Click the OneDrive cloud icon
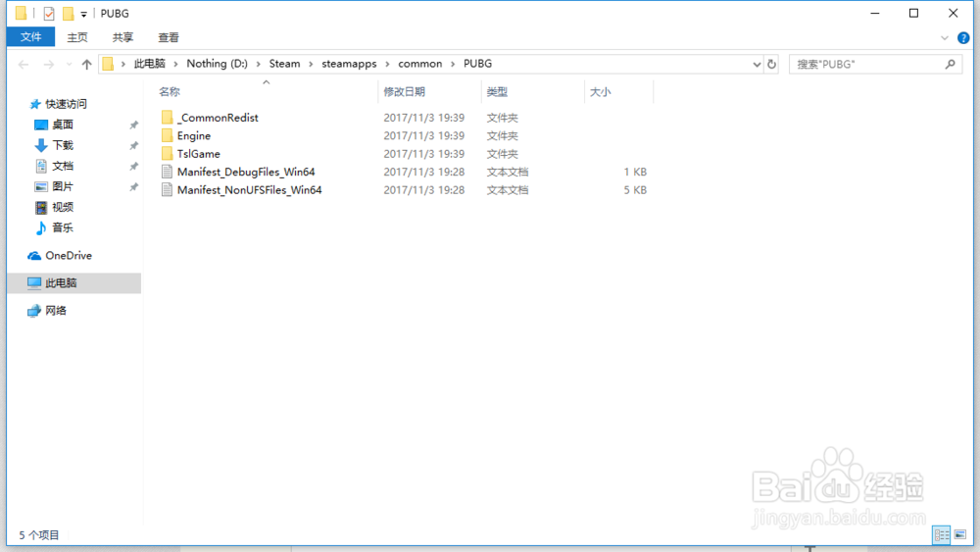This screenshot has height=552, width=980. (34, 256)
